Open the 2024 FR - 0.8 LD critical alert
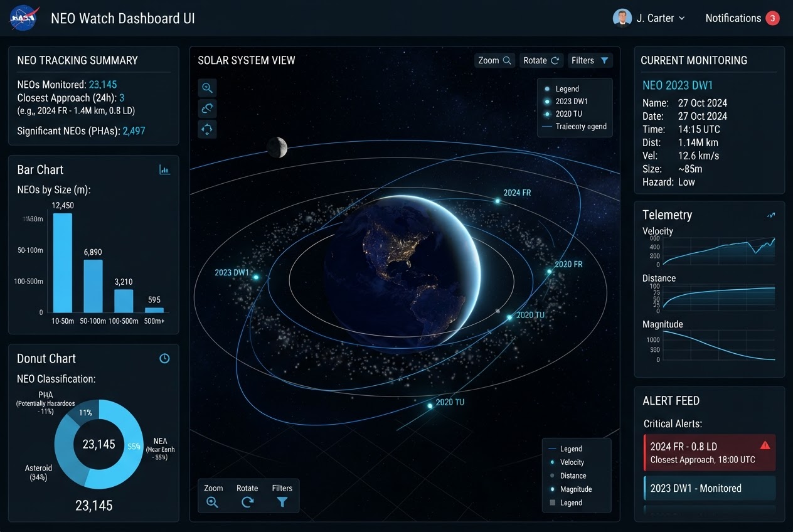793x532 pixels. [x=710, y=452]
